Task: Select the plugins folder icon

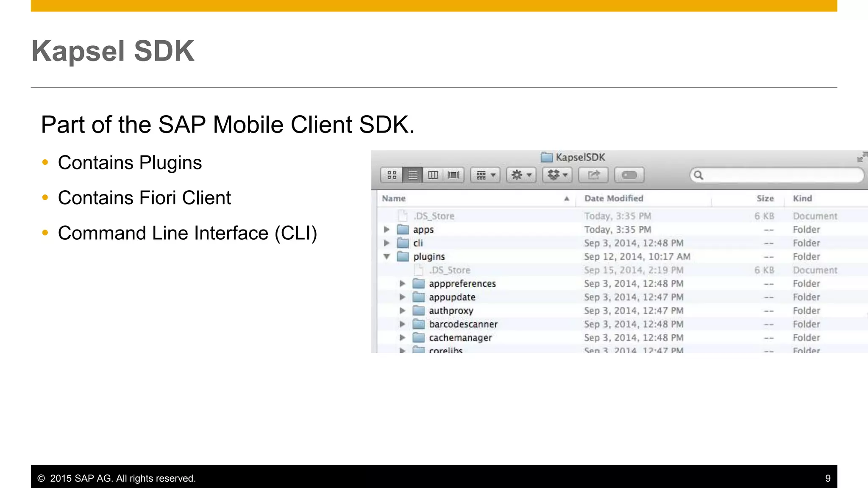Action: [403, 257]
